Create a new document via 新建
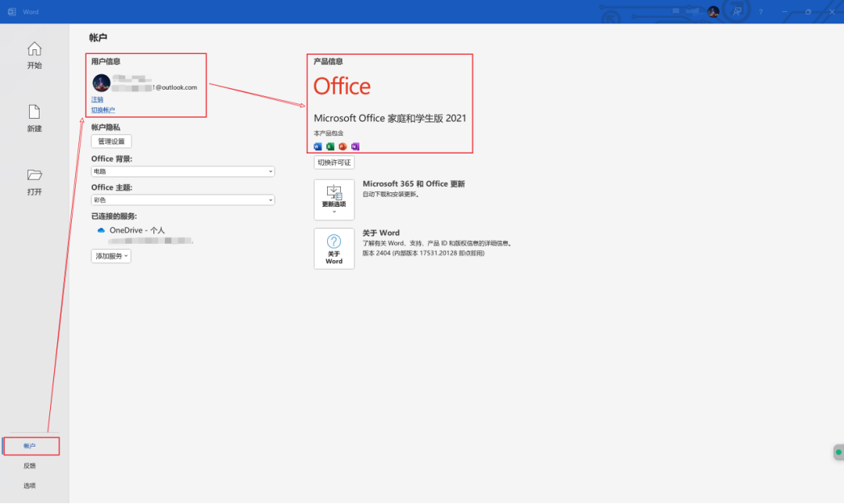844x504 pixels. pyautogui.click(x=34, y=119)
